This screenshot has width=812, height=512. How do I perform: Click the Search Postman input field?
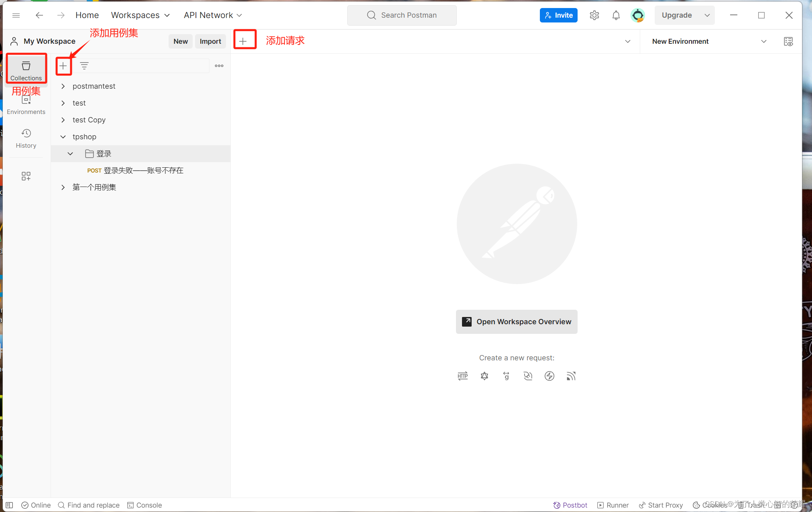click(409, 15)
